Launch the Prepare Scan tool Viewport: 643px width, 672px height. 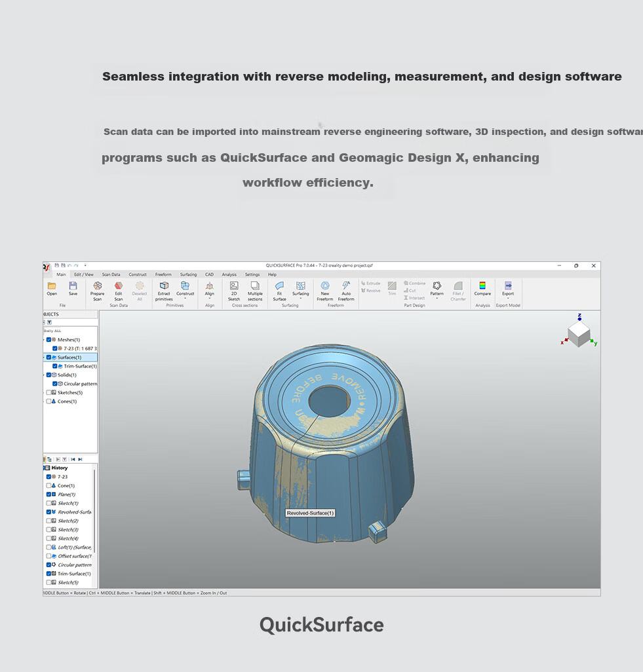coord(98,291)
